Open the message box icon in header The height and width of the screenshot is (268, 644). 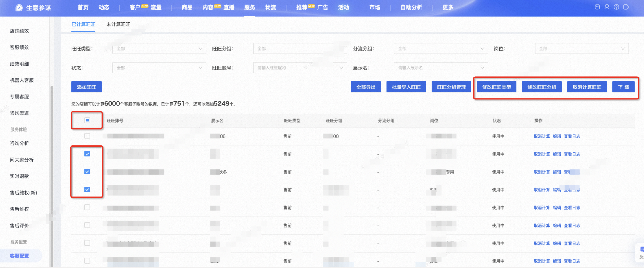(597, 7)
